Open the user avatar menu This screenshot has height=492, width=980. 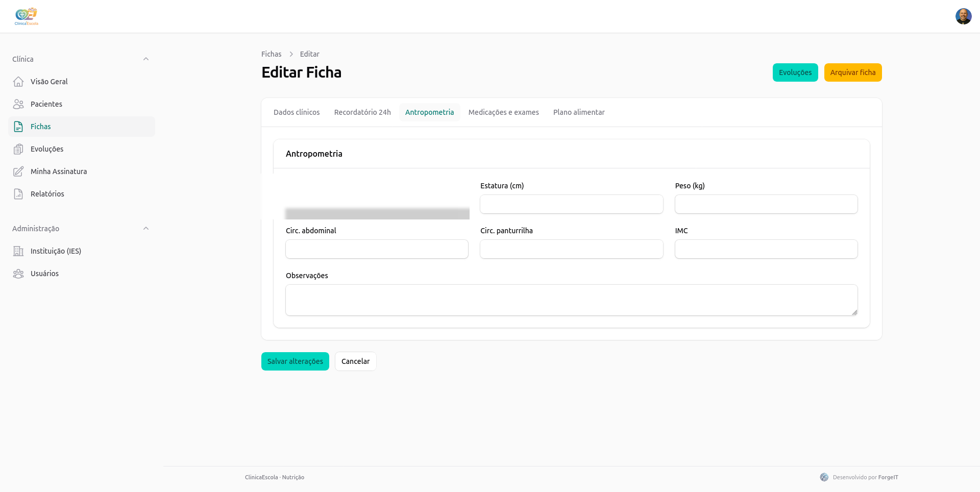click(x=963, y=16)
